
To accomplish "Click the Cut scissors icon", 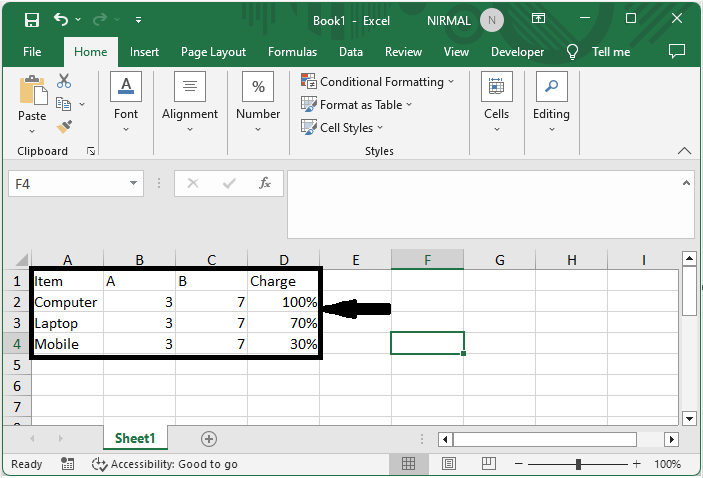I will tap(64, 81).
